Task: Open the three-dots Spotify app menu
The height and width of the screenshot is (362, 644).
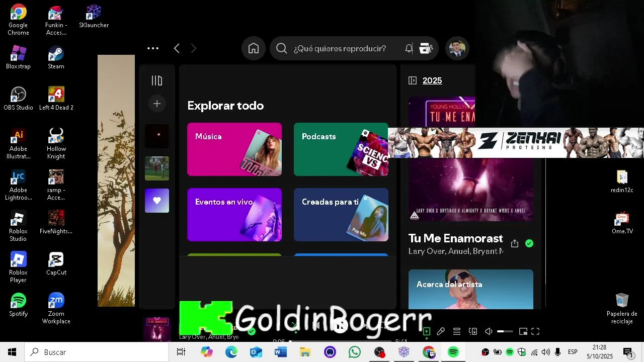Action: click(x=153, y=48)
